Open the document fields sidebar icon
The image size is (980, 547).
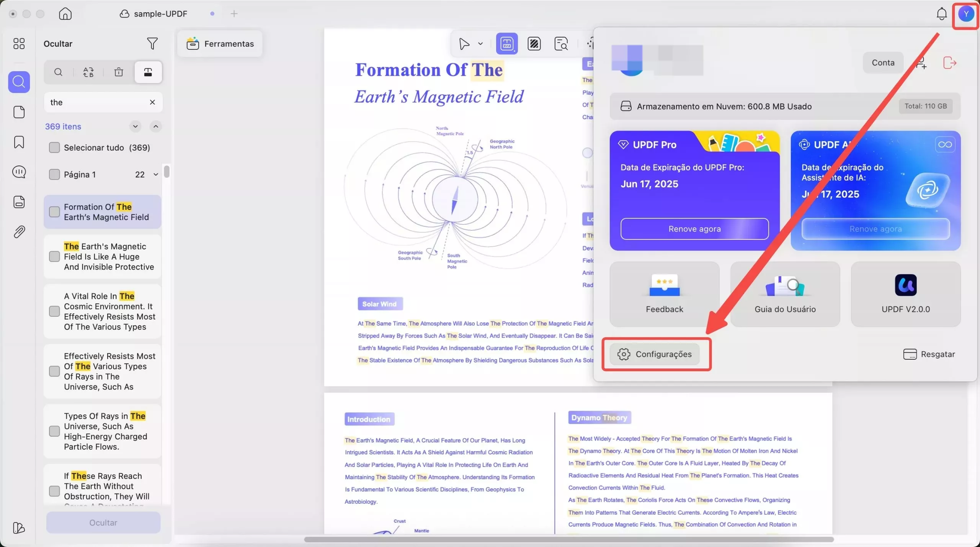(19, 202)
